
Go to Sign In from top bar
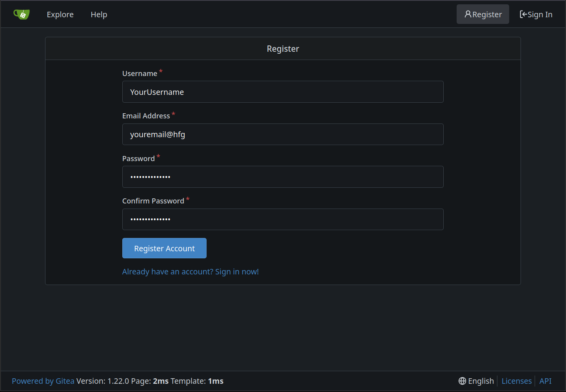coord(536,15)
